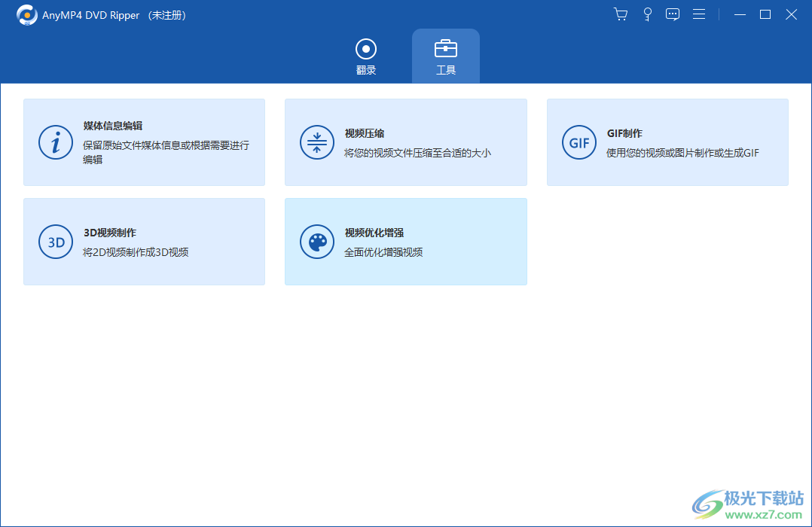Image resolution: width=812 pixels, height=527 pixels.
Task: Open the 媒体信息编辑 tool title
Action: click(113, 126)
